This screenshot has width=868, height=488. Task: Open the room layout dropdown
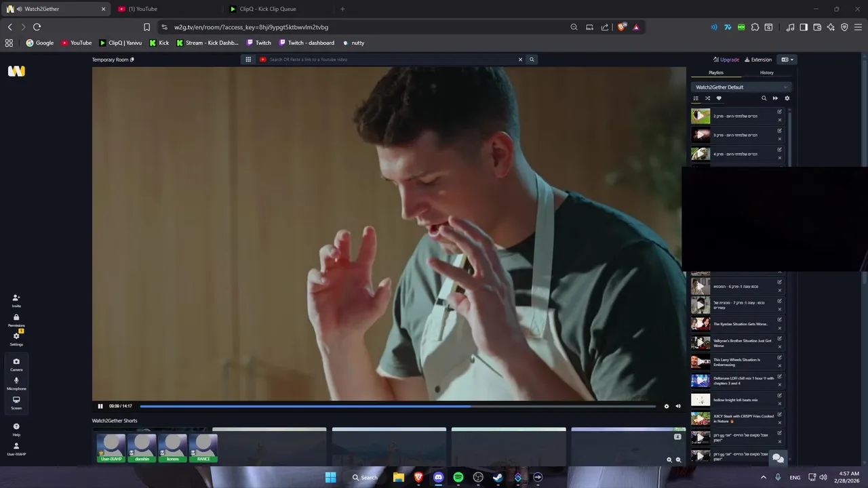787,60
